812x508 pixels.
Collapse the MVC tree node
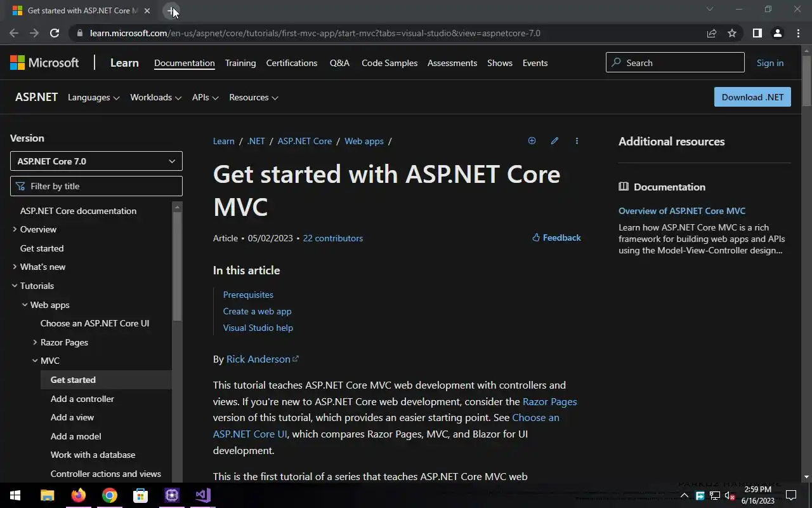[35, 361]
